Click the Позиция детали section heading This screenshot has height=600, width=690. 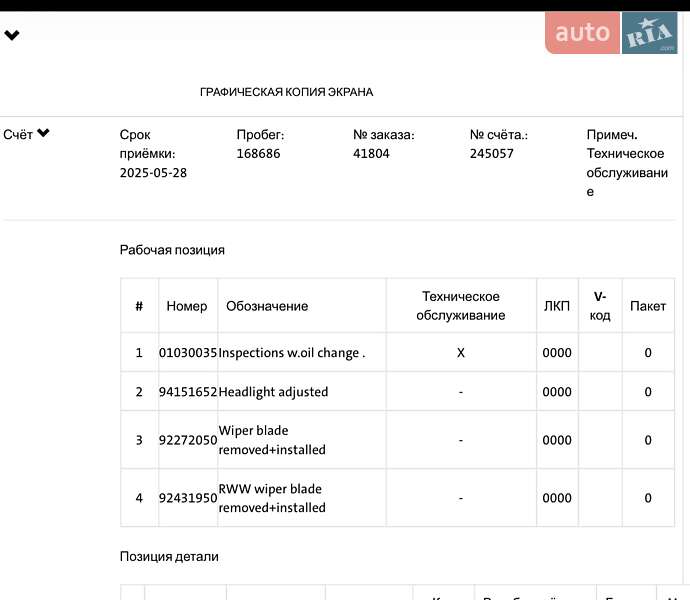tap(169, 556)
